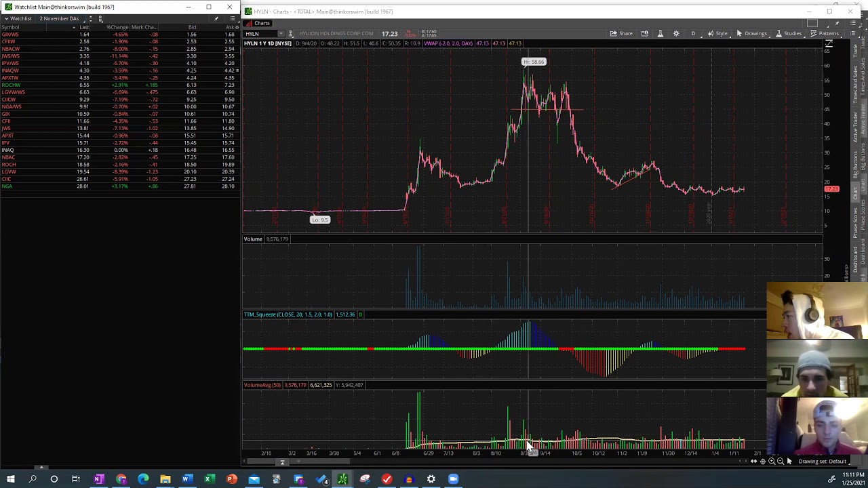Sort watchlist by Last column
868x488 pixels.
[84, 27]
